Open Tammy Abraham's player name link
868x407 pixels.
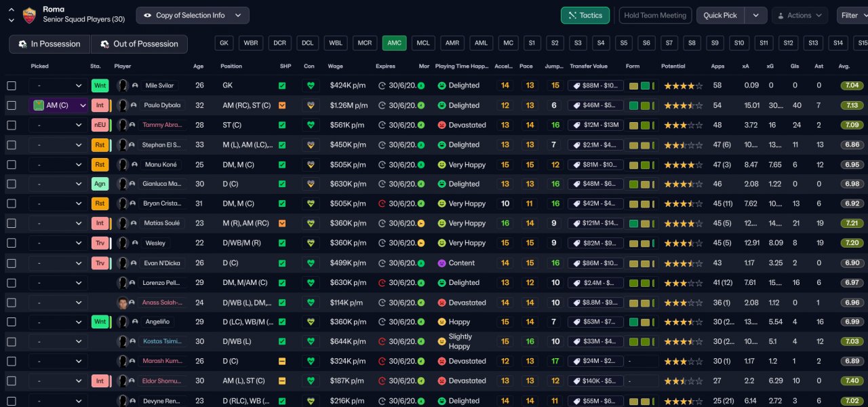pos(162,125)
